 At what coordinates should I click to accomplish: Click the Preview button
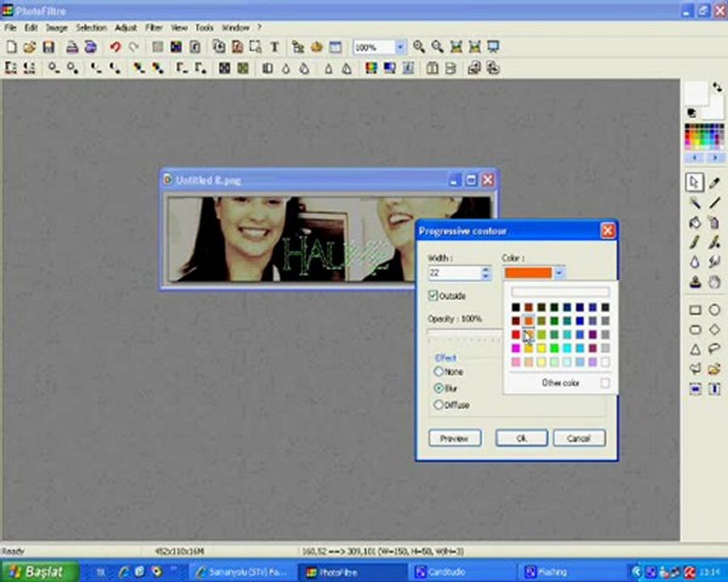point(455,438)
